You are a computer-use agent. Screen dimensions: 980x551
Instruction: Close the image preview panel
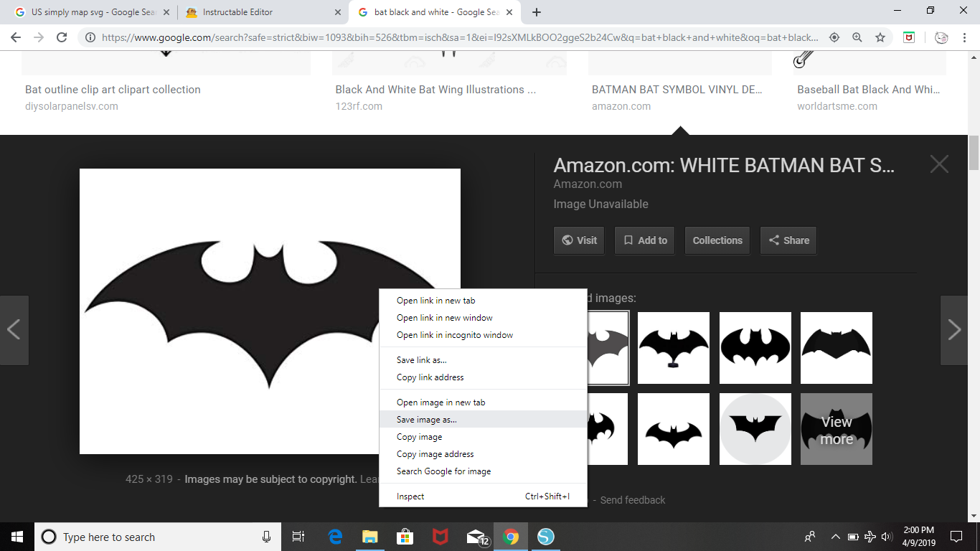click(939, 164)
